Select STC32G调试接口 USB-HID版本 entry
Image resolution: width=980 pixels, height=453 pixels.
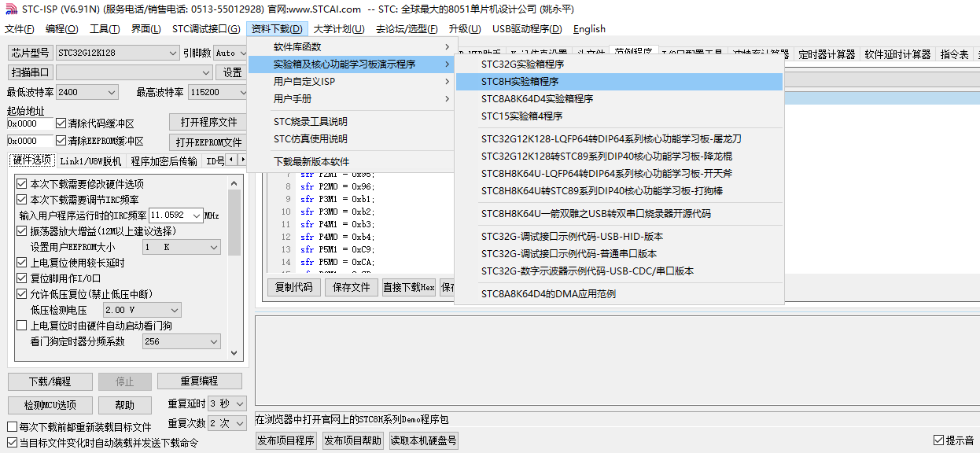(620, 237)
